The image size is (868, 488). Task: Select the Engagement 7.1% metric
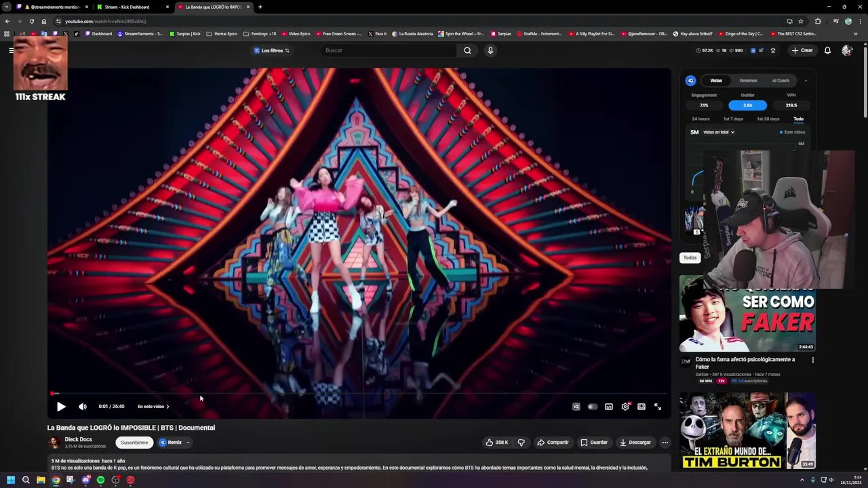coord(704,105)
